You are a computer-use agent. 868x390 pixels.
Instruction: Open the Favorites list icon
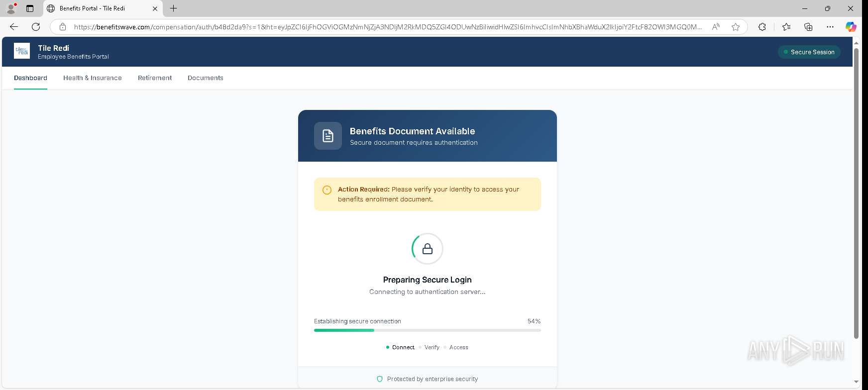tap(786, 27)
